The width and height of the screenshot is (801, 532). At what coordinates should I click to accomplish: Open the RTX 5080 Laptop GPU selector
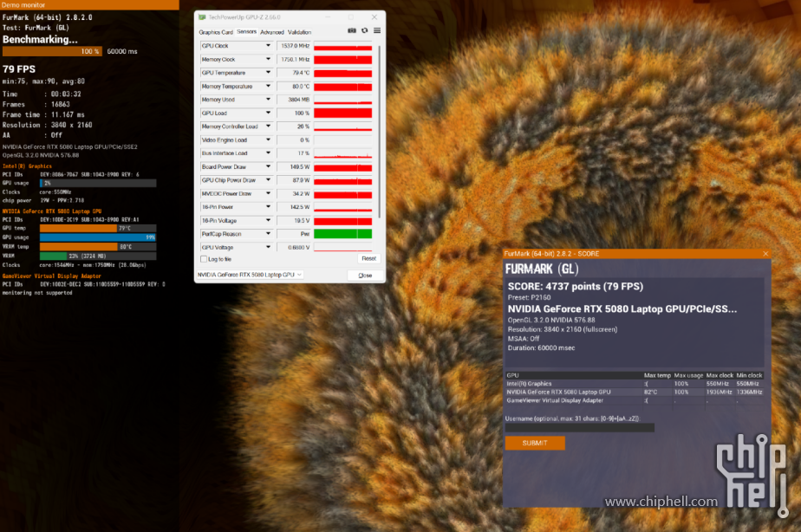tap(250, 275)
